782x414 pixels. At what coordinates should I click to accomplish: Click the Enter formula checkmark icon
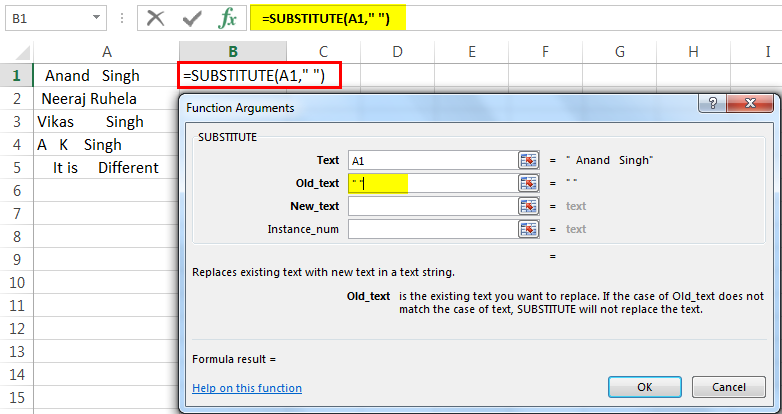click(192, 18)
